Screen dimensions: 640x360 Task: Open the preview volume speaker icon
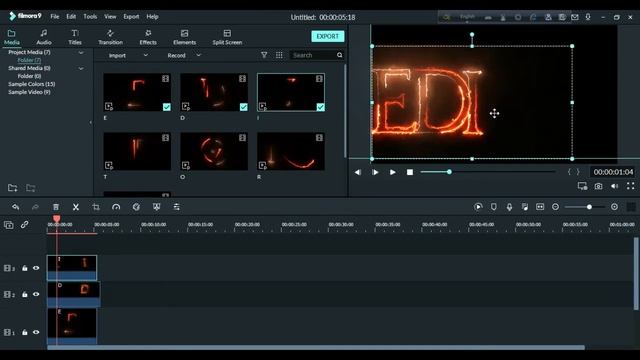tap(614, 186)
